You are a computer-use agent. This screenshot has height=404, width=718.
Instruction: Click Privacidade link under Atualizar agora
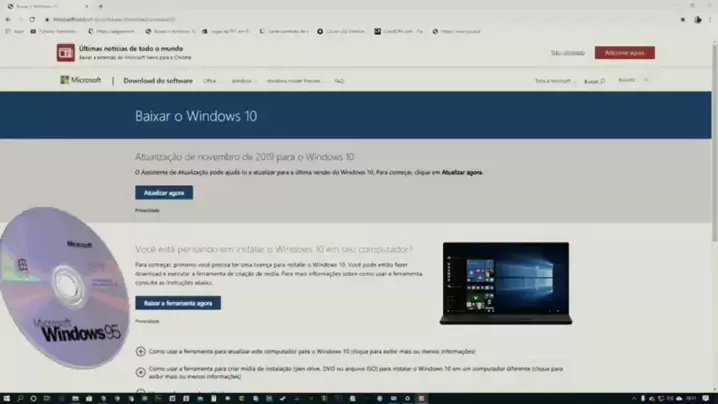[x=147, y=211]
